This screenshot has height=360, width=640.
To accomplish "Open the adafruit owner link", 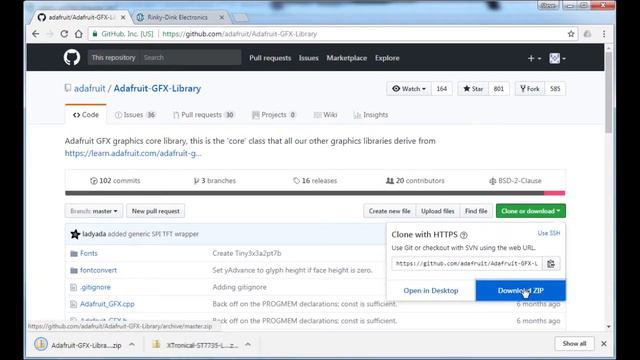I will (x=90, y=89).
